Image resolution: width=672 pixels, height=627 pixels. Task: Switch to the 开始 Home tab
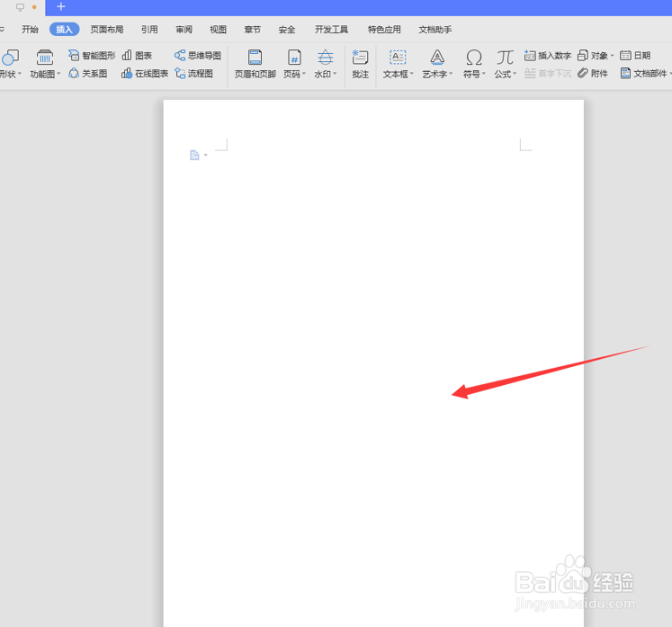point(30,29)
